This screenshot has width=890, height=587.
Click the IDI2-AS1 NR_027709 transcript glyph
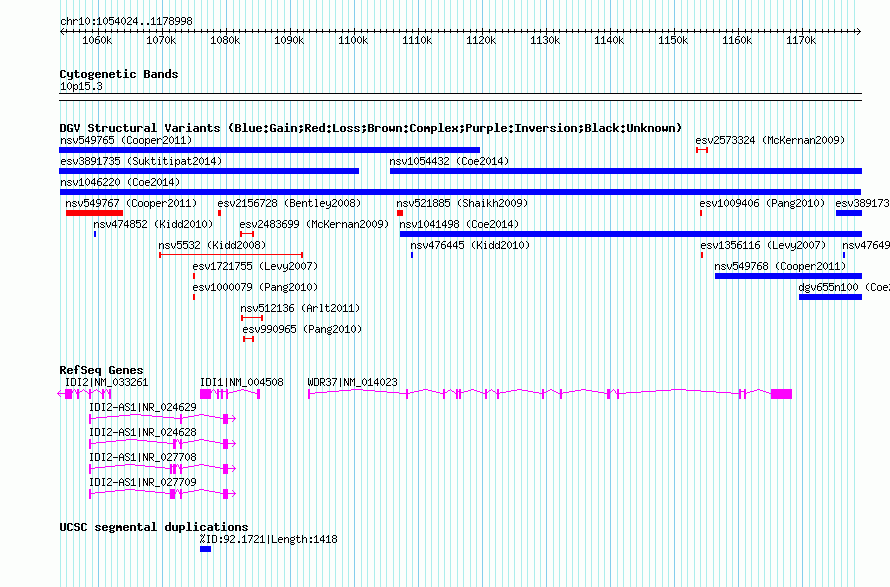coord(162,494)
